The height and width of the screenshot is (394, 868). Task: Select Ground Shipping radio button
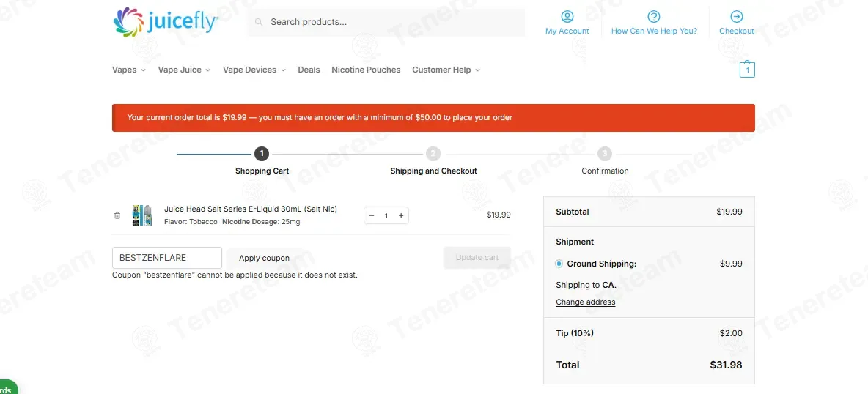[x=559, y=264]
